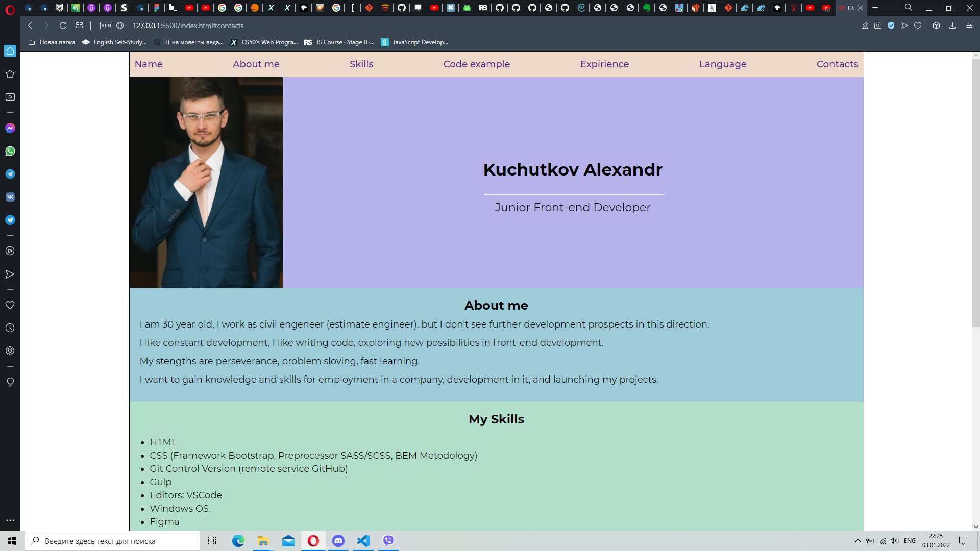Open English Self-Study bookmark
Viewport: 980px width, 551px height.
click(x=114, y=42)
